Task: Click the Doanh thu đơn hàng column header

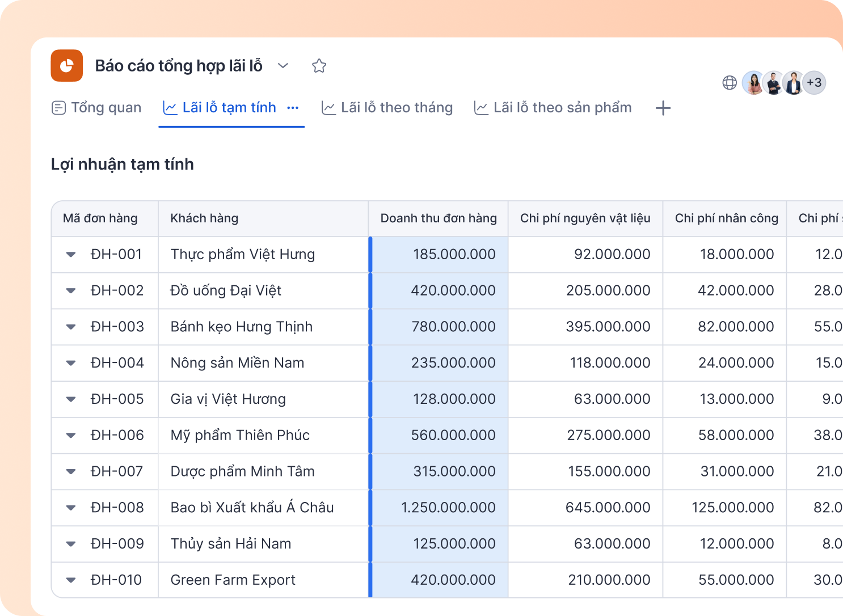Action: click(439, 218)
